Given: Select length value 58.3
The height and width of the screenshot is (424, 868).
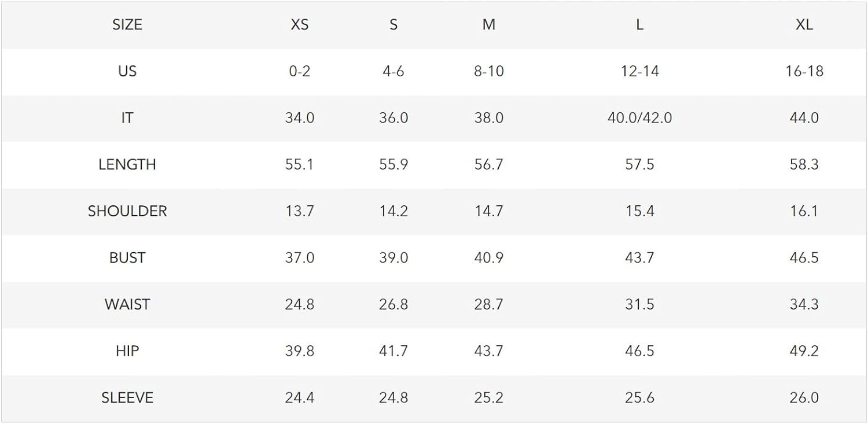Looking at the screenshot, I should tap(804, 164).
